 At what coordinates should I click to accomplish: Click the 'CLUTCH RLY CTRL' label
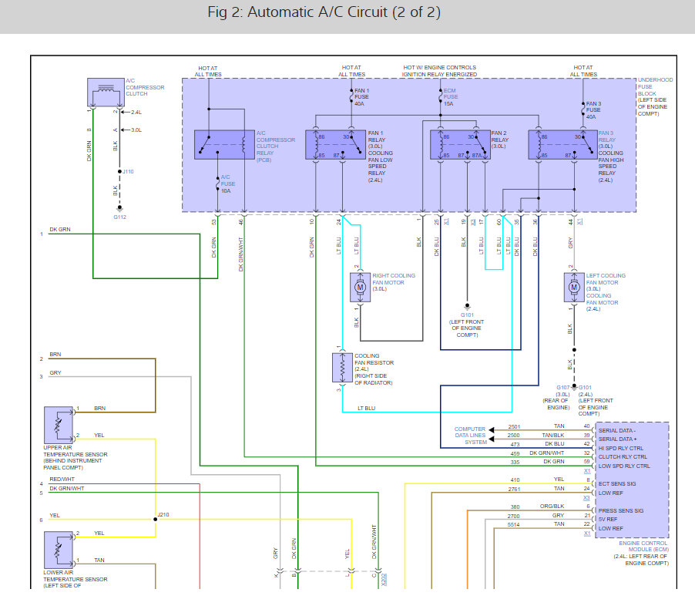pos(623,456)
